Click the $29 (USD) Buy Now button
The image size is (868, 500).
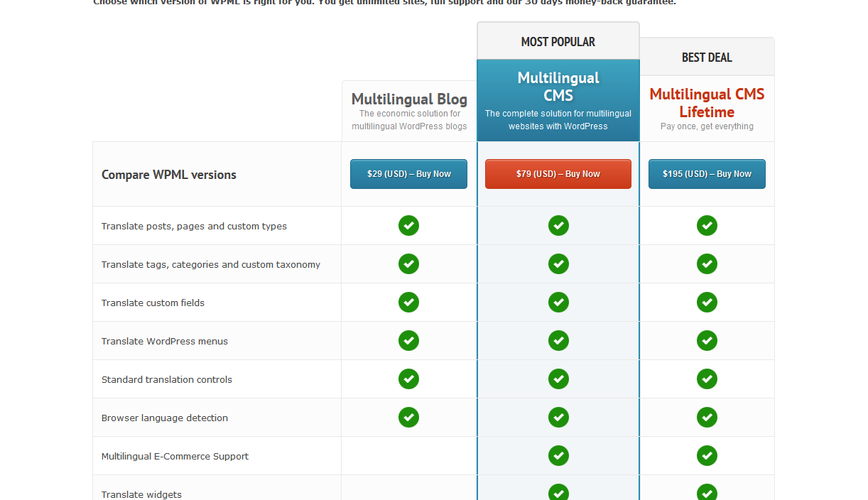(408, 174)
